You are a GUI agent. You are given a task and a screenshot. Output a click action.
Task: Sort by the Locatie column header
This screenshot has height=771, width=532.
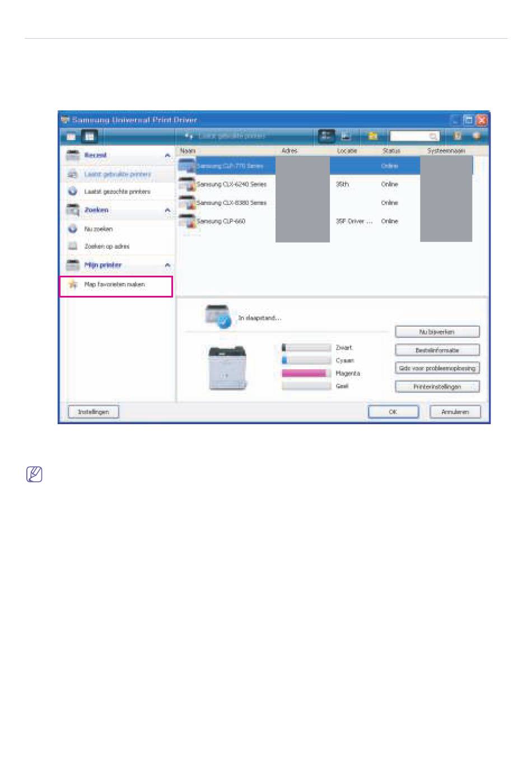click(347, 151)
